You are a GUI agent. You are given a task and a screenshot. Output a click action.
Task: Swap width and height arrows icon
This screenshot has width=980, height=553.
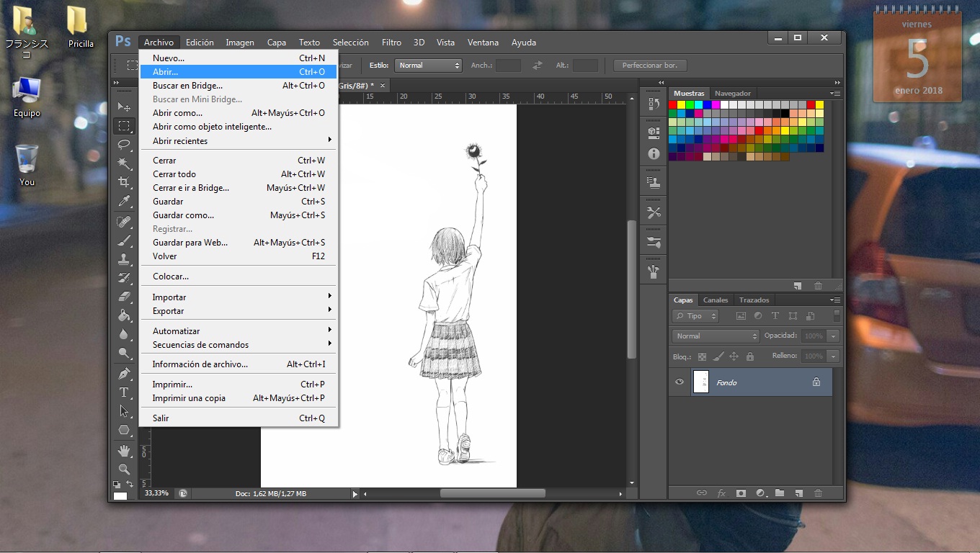[538, 66]
